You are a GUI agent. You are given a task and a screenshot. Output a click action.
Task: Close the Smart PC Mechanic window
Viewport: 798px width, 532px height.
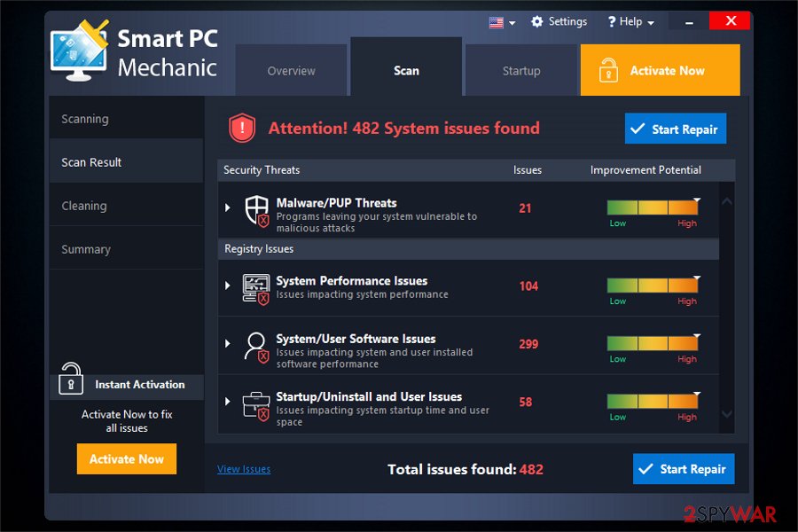[731, 21]
